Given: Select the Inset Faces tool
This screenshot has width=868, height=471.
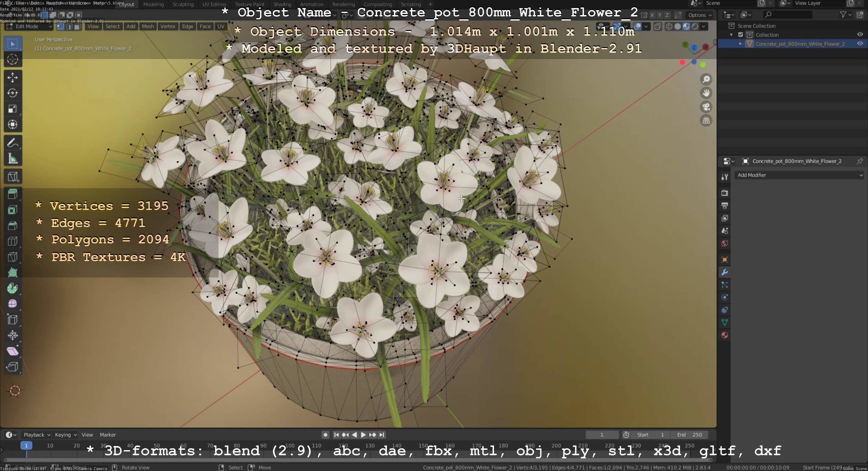Looking at the screenshot, I should 13,210.
